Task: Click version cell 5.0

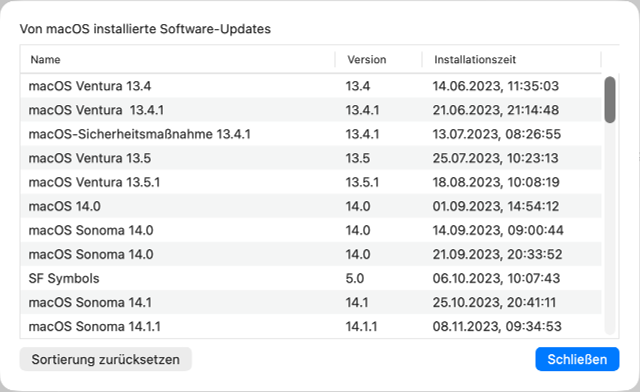Action: coord(355,278)
